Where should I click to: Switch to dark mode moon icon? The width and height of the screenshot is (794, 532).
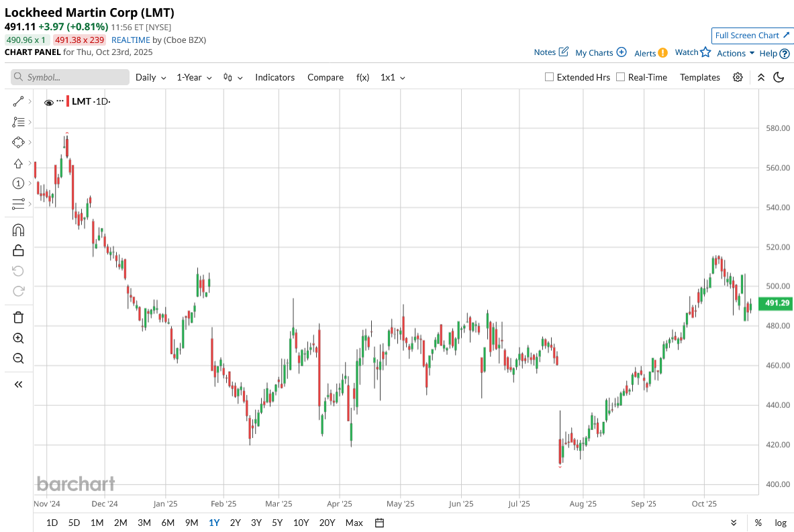779,77
